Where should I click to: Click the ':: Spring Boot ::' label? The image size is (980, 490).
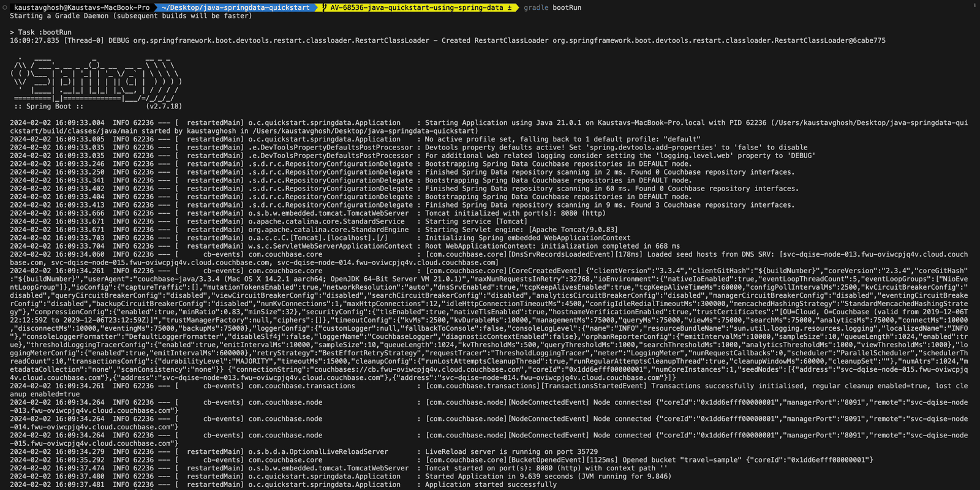click(49, 107)
